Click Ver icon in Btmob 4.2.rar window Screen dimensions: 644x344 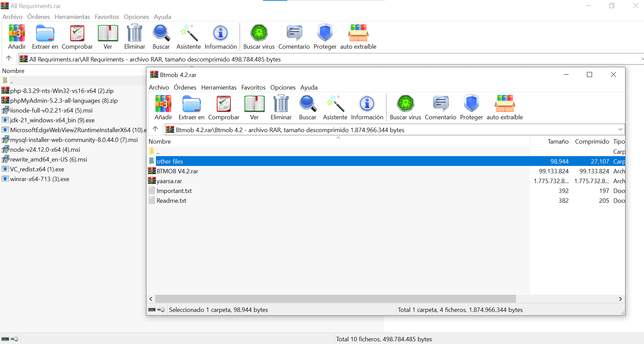pos(254,107)
